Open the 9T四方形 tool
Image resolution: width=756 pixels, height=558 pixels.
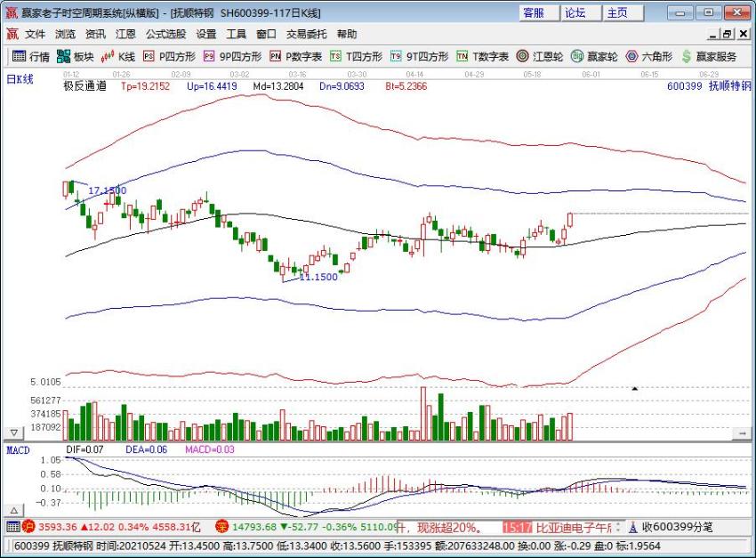click(419, 57)
